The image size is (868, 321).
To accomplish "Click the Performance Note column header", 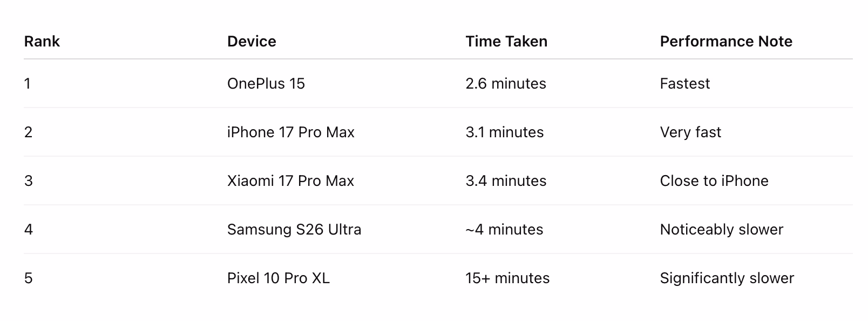I will tap(726, 42).
